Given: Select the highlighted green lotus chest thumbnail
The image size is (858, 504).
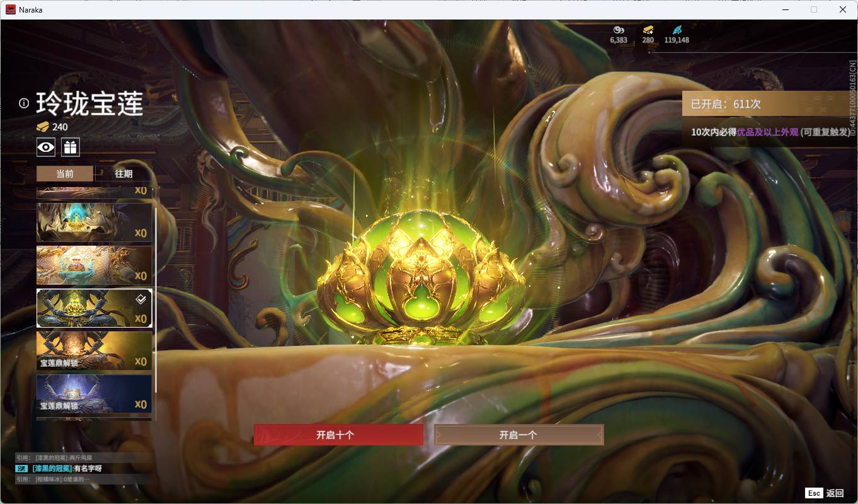Looking at the screenshot, I should tap(94, 308).
